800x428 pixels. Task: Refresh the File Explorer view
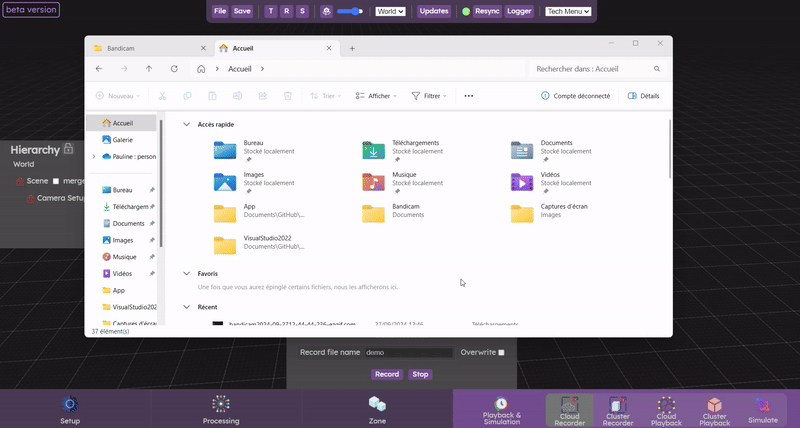click(x=174, y=69)
